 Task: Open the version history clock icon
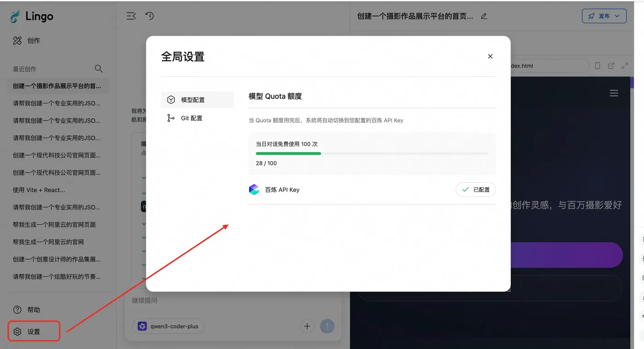point(149,16)
